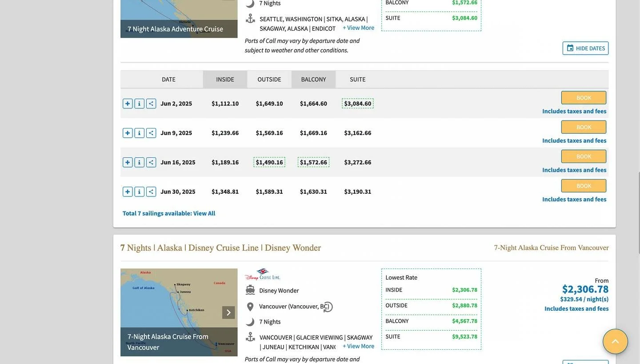Select the DATE column header

click(168, 80)
